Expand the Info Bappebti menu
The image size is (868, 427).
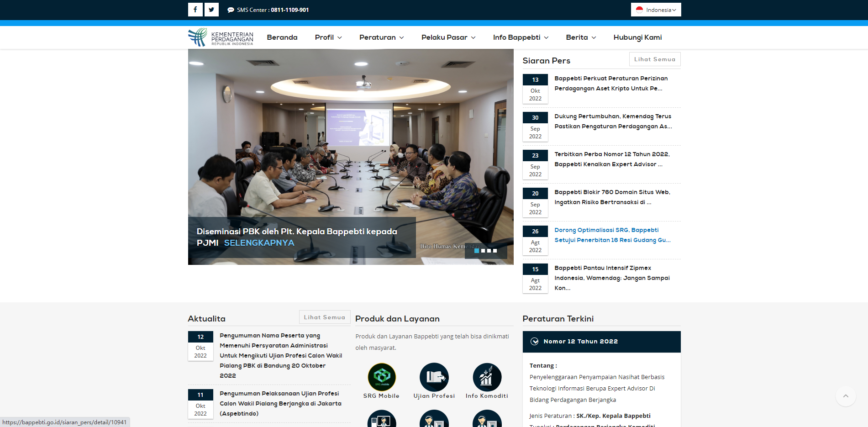click(521, 37)
